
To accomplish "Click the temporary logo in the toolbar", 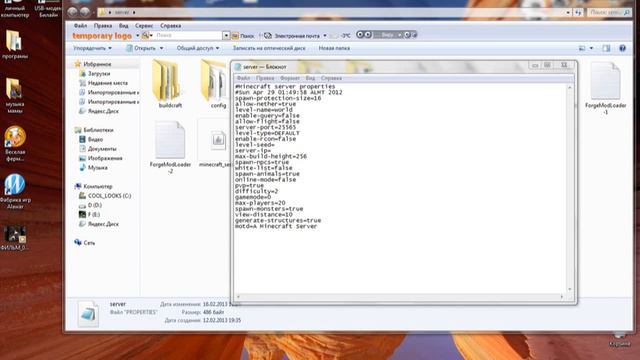I will click(102, 36).
